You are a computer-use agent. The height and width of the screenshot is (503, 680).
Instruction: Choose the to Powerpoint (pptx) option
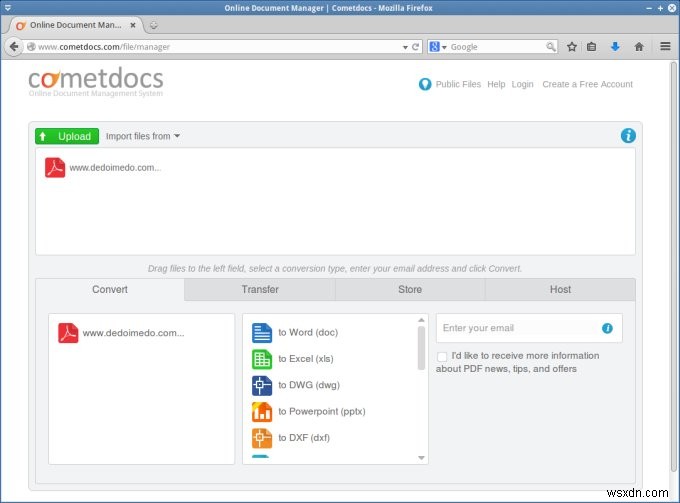tap(322, 412)
